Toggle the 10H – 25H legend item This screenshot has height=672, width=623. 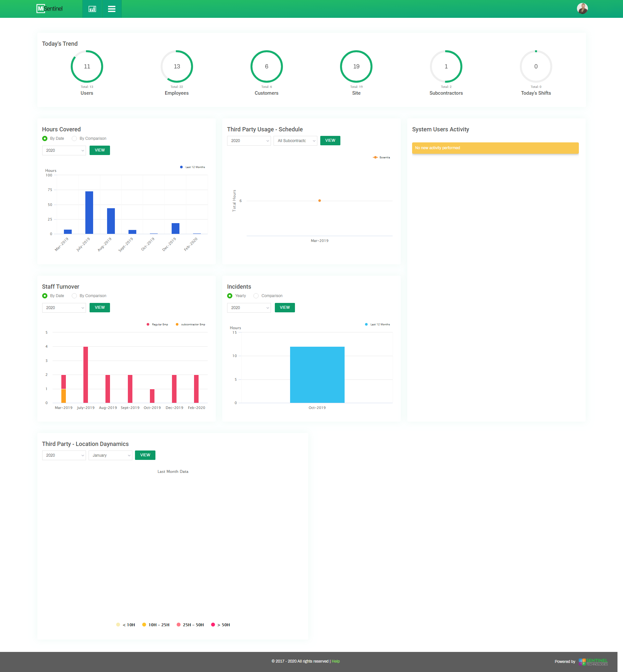156,625
